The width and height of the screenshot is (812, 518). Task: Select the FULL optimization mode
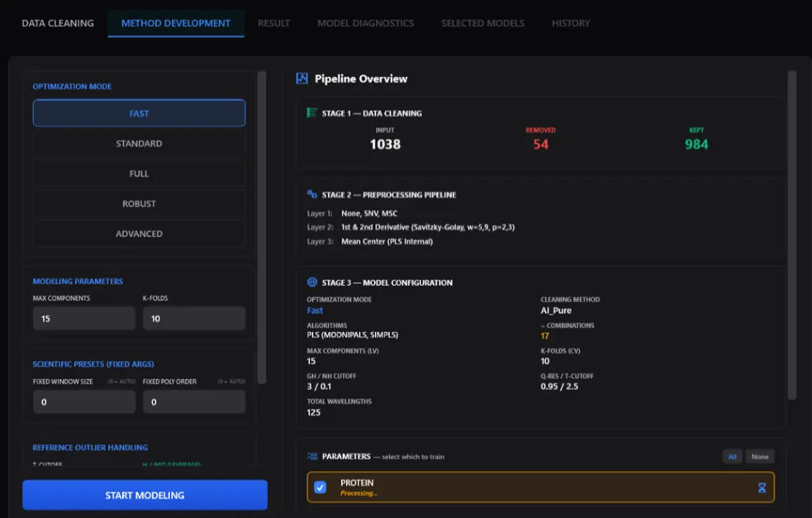click(139, 173)
